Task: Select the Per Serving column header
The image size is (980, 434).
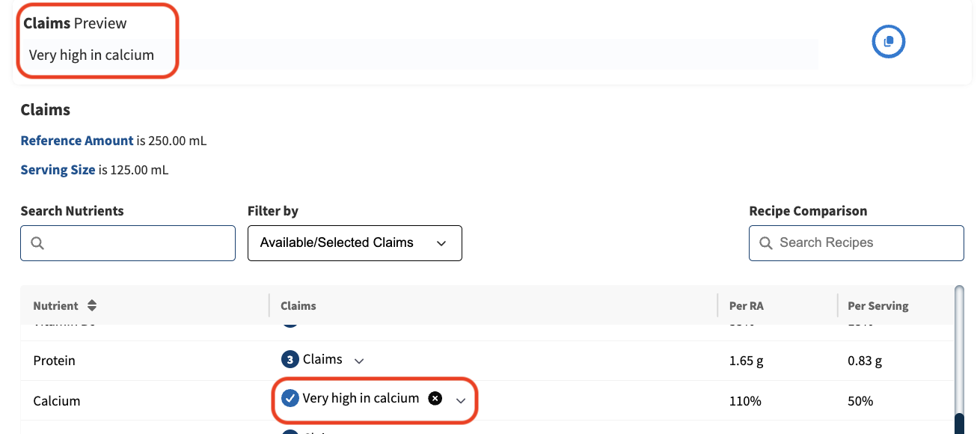Action: click(878, 305)
